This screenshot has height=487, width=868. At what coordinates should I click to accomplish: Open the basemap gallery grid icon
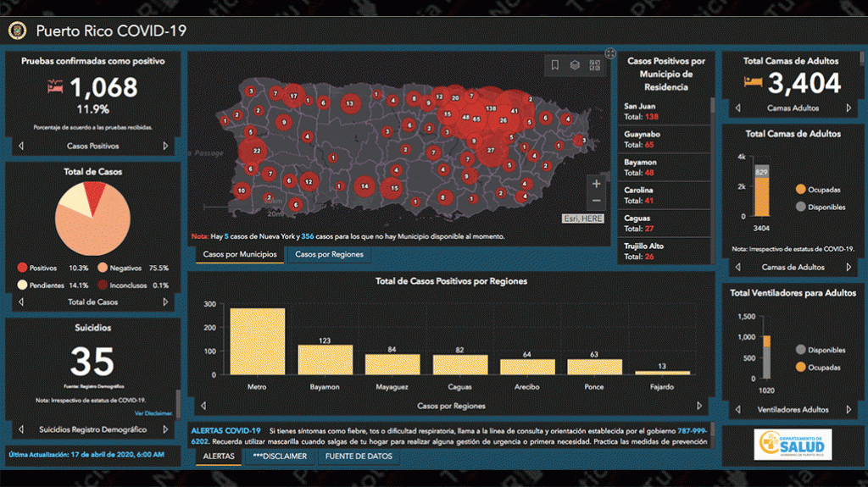click(593, 65)
